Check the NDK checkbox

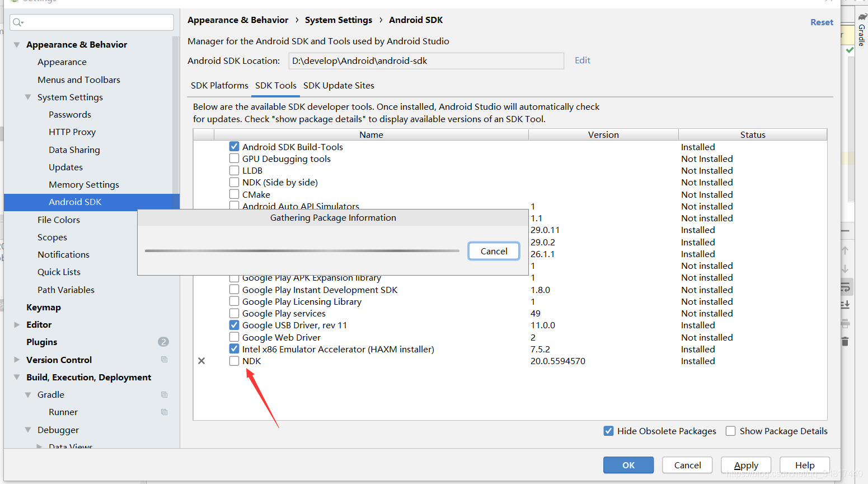pos(234,361)
